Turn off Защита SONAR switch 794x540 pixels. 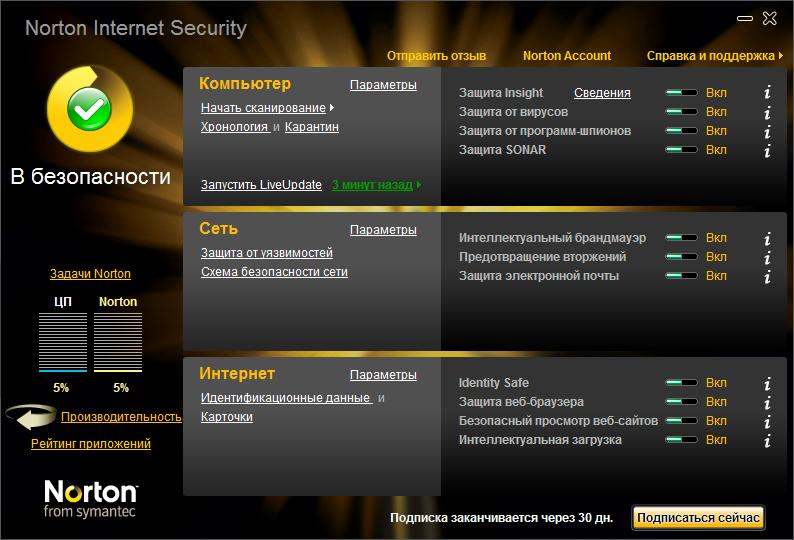tap(682, 150)
